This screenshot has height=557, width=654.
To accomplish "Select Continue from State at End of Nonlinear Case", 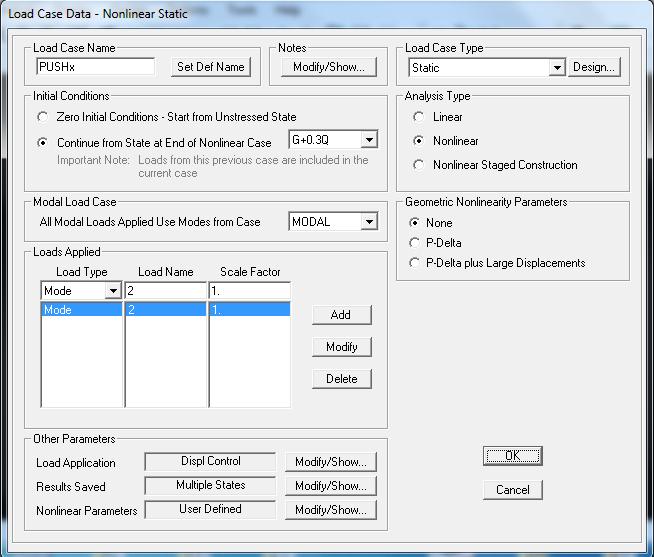I will [43, 143].
